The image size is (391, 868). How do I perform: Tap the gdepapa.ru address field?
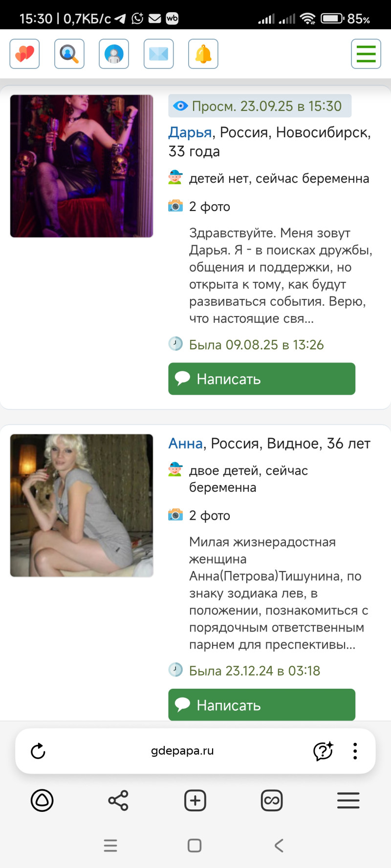[x=182, y=751]
